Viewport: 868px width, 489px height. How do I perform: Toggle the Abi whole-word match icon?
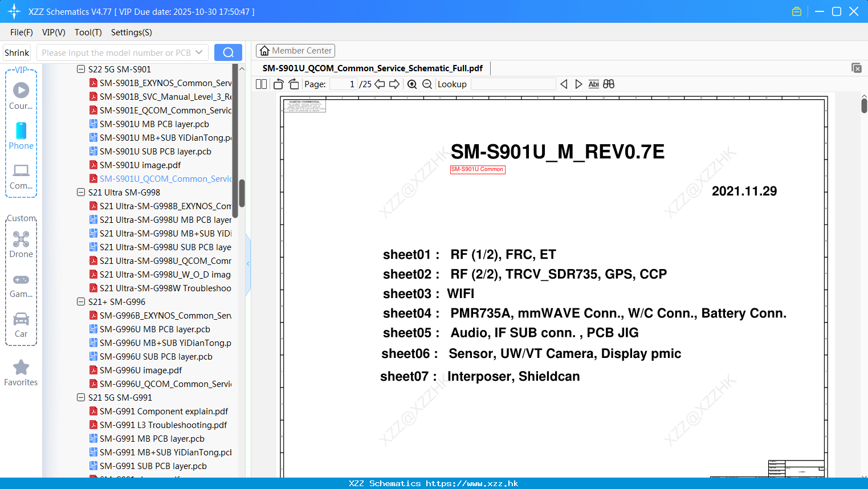pyautogui.click(x=593, y=84)
